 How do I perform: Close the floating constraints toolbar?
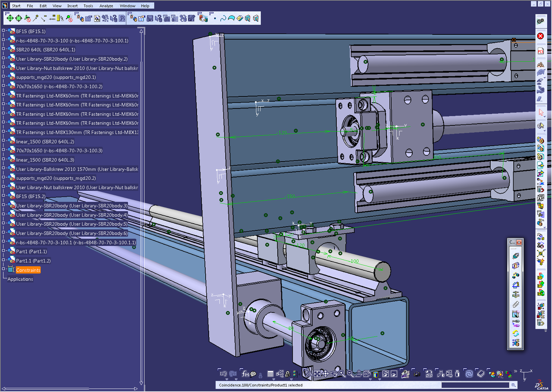pyautogui.click(x=519, y=243)
